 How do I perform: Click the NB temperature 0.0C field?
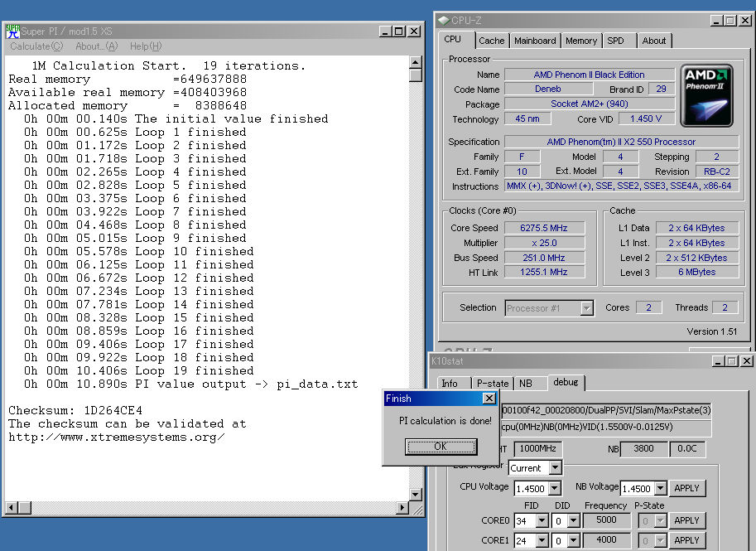[x=687, y=449]
